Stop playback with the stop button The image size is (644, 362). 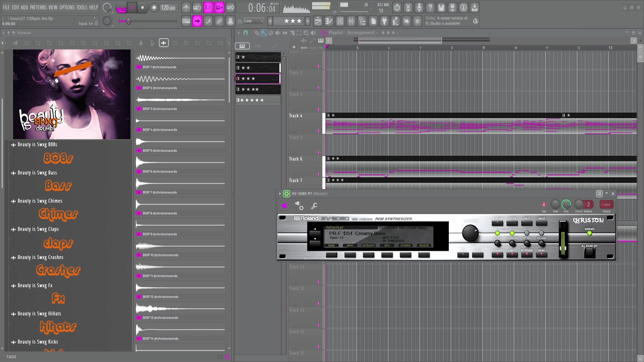[143, 8]
